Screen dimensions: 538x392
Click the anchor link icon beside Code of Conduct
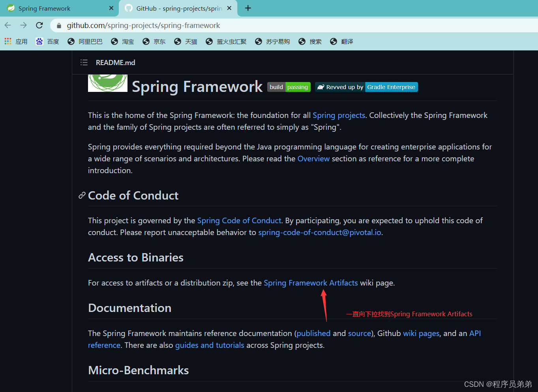tap(82, 195)
